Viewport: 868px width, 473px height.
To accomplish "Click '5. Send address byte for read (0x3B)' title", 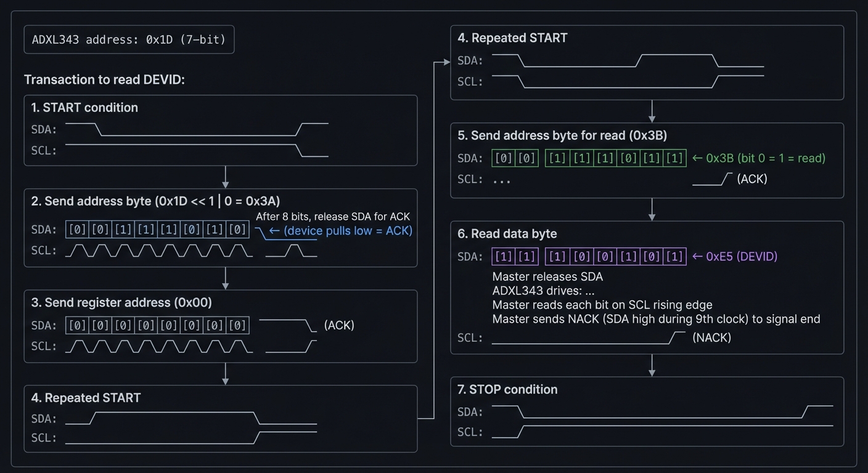I will point(562,135).
